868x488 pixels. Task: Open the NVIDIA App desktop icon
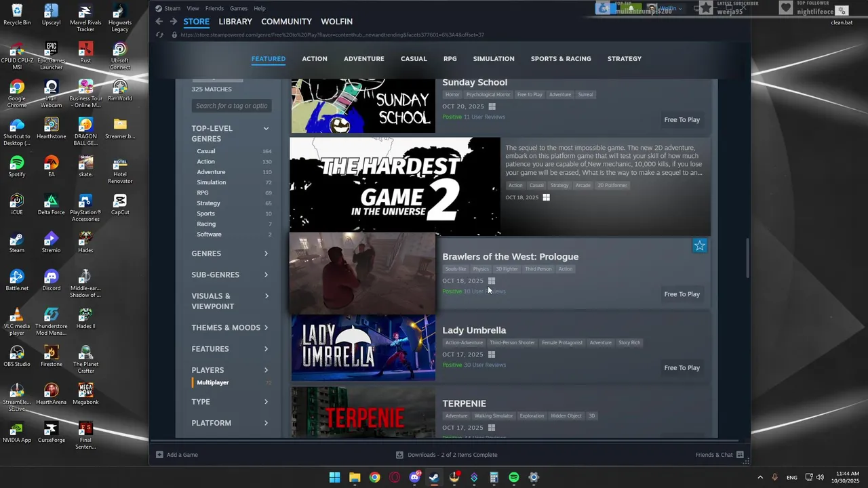(x=17, y=432)
